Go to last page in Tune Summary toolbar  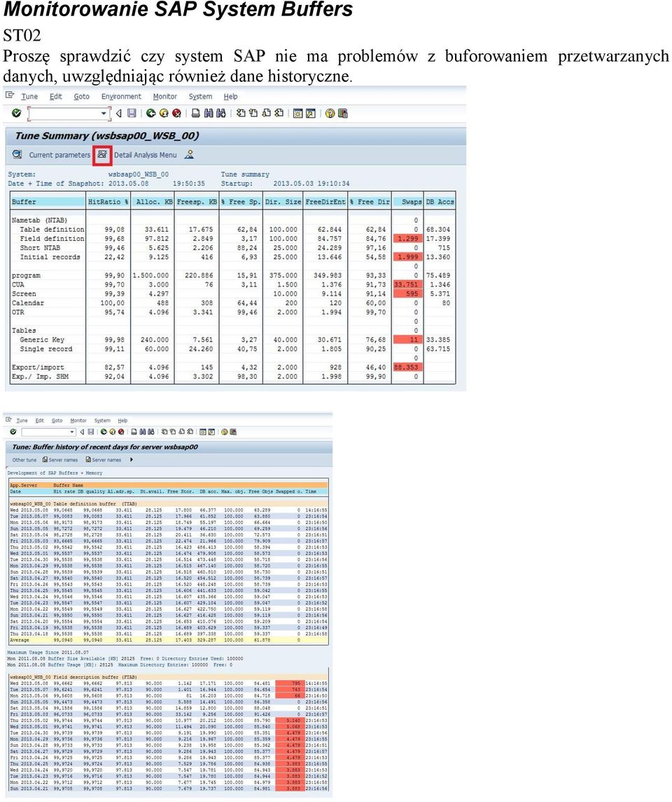pyautogui.click(x=279, y=113)
